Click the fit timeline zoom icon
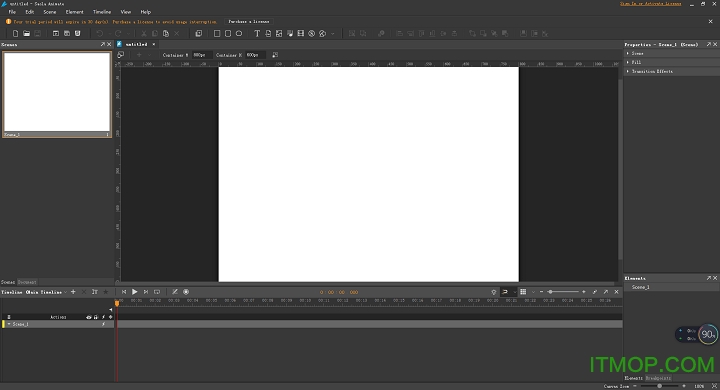This screenshot has width=720, height=390. (x=595, y=292)
